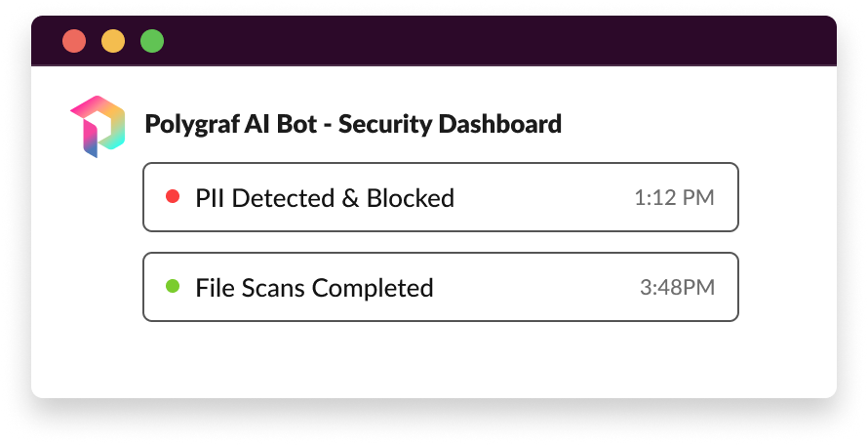Close the window with the red button

74,42
